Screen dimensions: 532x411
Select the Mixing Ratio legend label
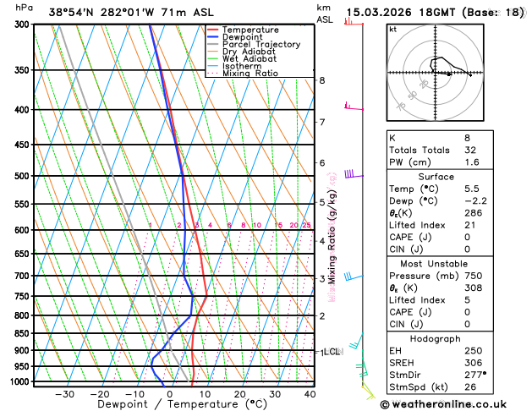[x=250, y=74]
